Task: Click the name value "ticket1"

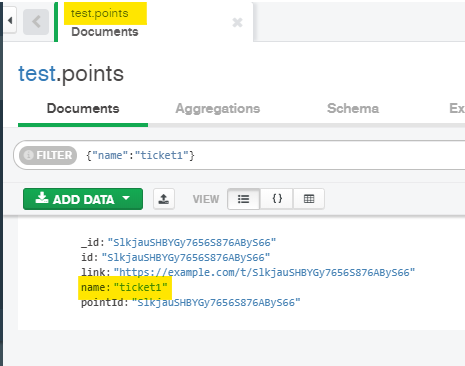Action: coord(141,287)
